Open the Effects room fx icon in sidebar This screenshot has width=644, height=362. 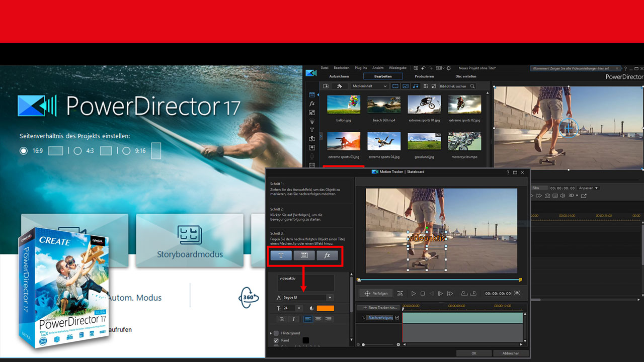tap(312, 104)
